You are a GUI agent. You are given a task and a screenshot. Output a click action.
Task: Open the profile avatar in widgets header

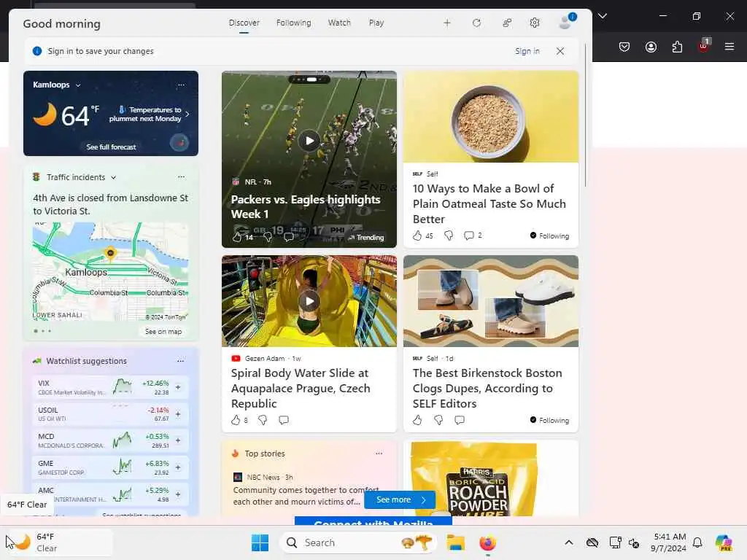click(x=566, y=22)
